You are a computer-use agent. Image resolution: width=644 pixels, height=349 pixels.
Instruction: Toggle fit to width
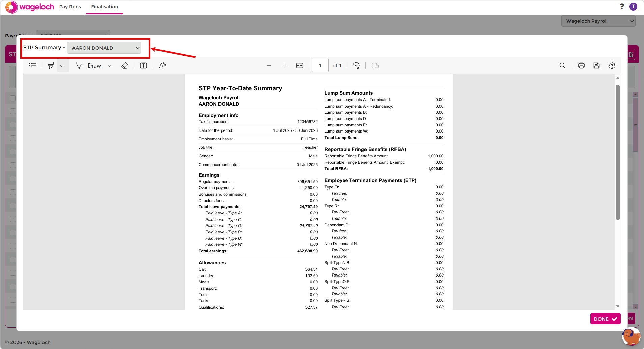(x=300, y=65)
